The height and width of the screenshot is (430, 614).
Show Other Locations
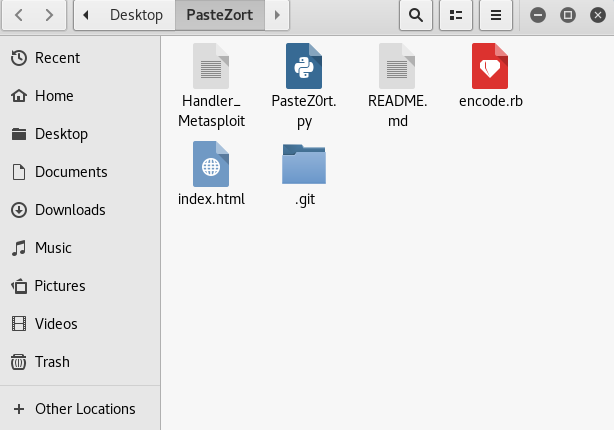point(84,409)
